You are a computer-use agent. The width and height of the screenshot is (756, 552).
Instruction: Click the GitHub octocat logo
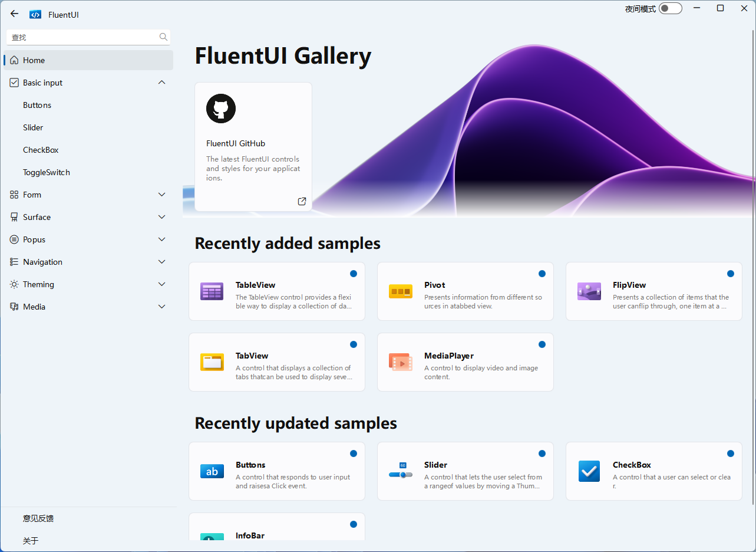pos(221,109)
